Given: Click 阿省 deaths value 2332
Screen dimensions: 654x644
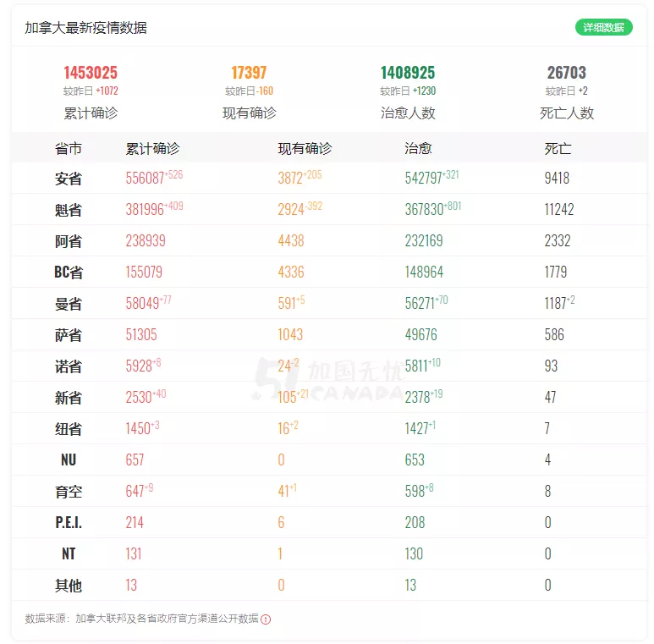Looking at the screenshot, I should [x=558, y=240].
